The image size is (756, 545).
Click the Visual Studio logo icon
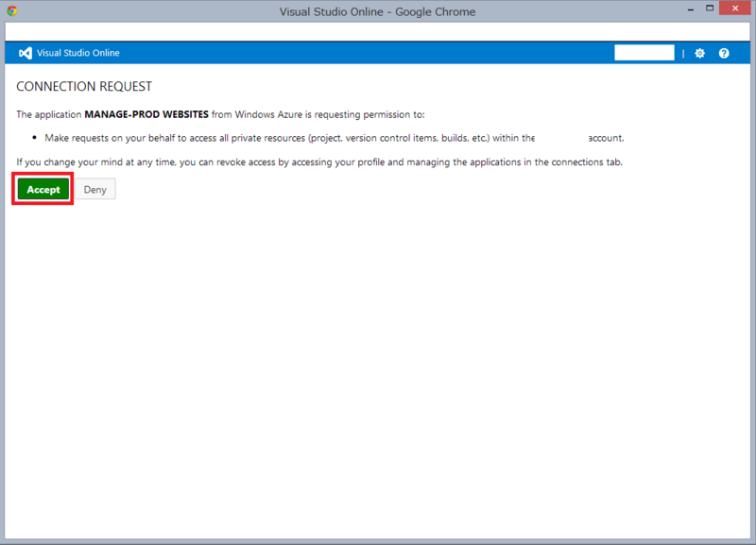[26, 53]
